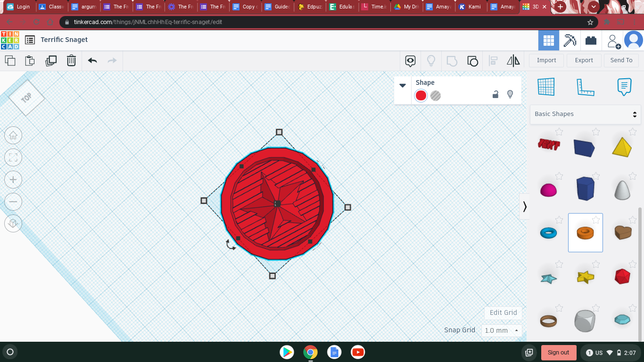Delete selected shape with trash icon

pos(71,60)
